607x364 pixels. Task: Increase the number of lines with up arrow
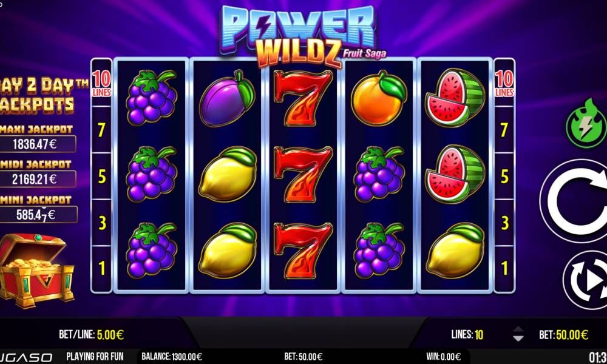click(x=518, y=330)
